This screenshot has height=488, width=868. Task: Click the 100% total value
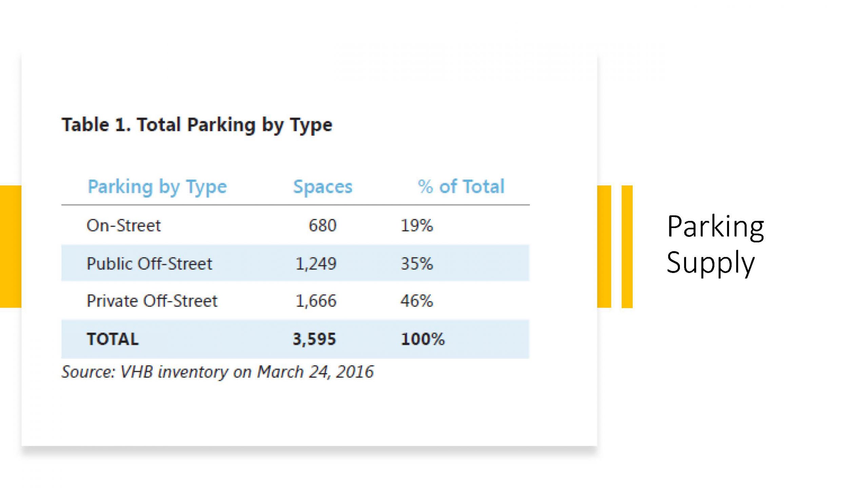[422, 339]
